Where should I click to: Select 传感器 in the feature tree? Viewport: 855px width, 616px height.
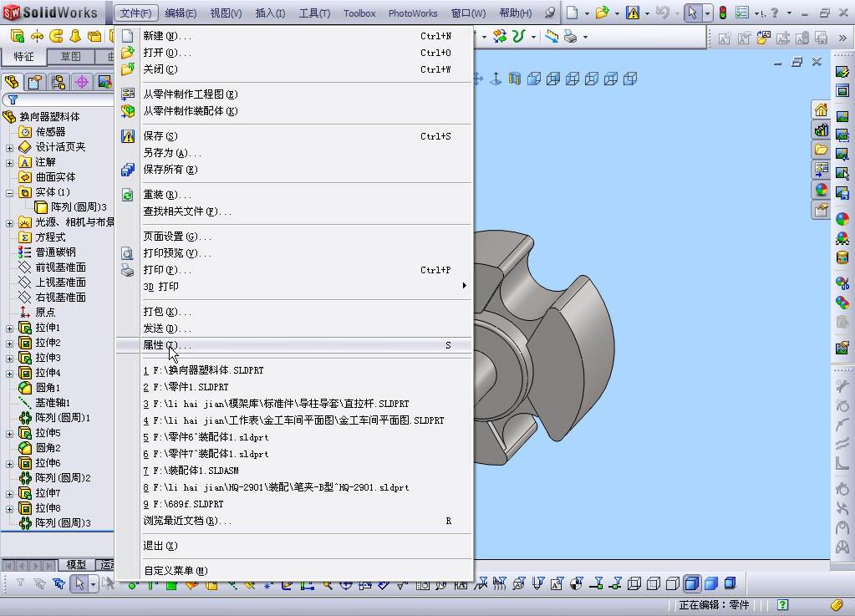[42, 132]
